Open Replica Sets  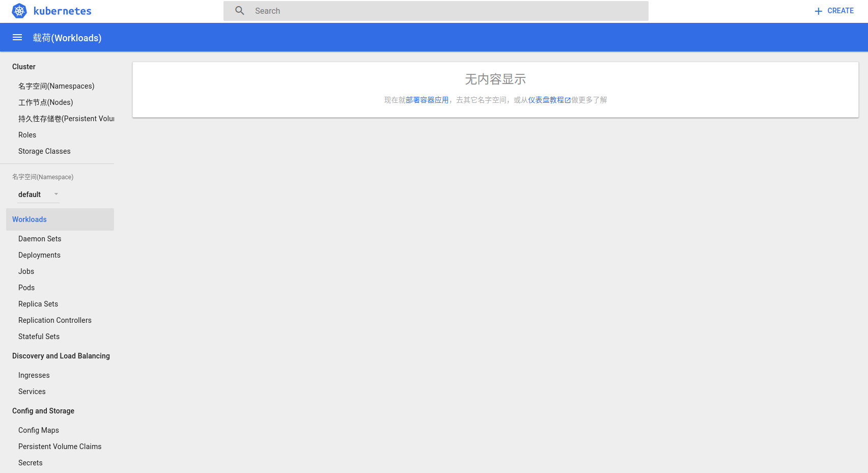[x=38, y=304]
